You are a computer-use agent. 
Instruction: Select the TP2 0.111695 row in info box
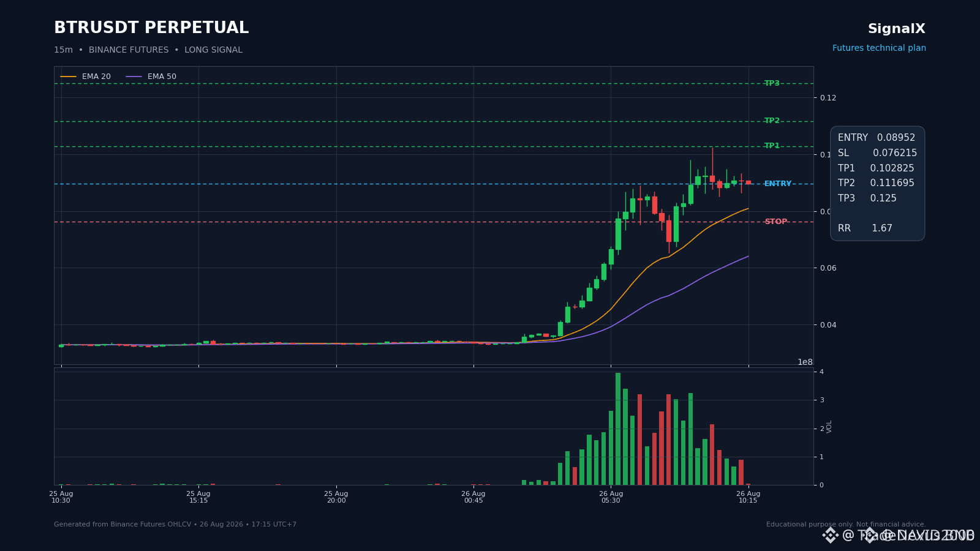coord(876,183)
